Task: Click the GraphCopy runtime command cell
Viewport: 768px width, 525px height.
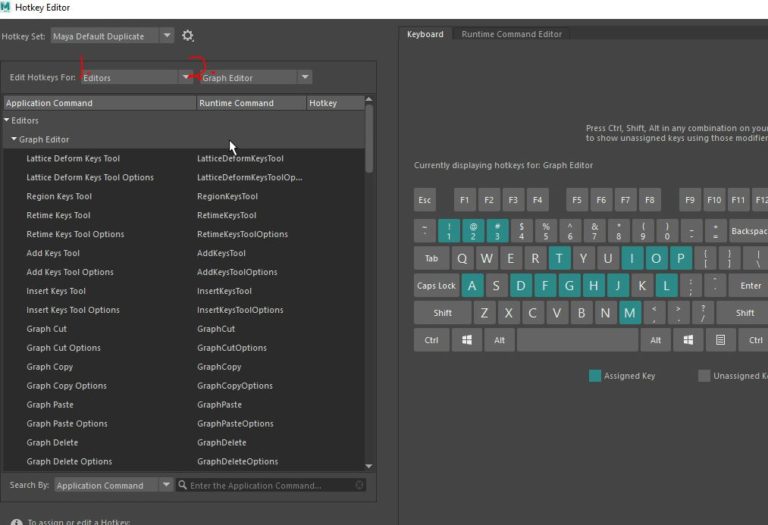Action: click(219, 366)
